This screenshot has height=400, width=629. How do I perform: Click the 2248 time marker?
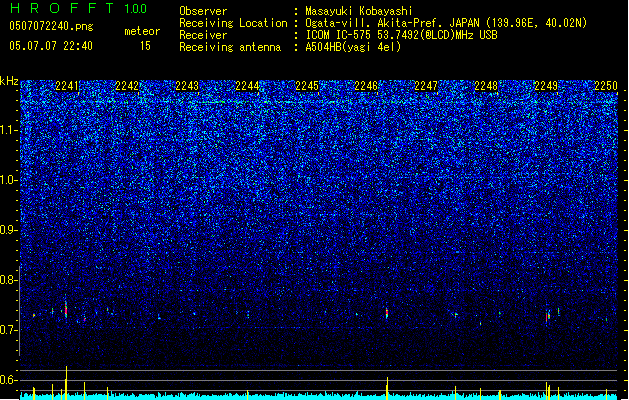point(486,86)
